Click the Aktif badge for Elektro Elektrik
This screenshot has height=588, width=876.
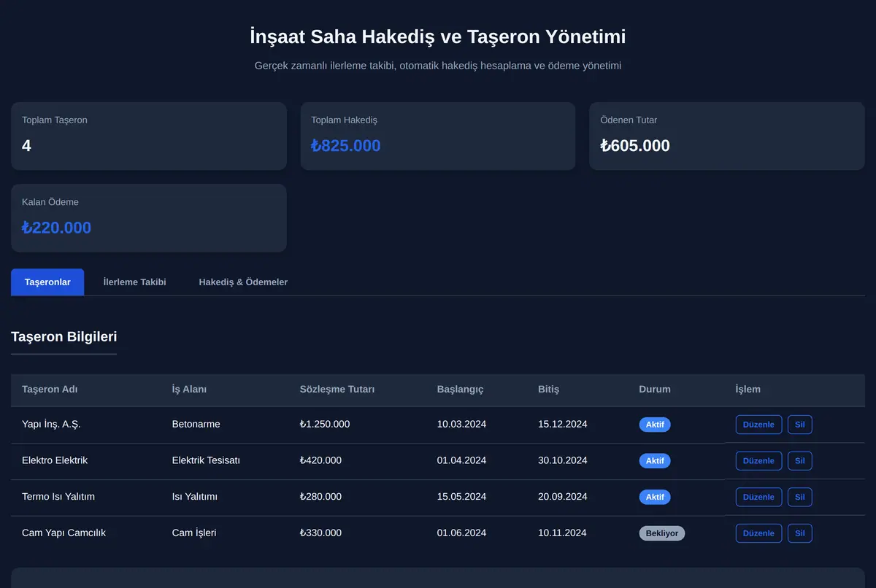655,461
